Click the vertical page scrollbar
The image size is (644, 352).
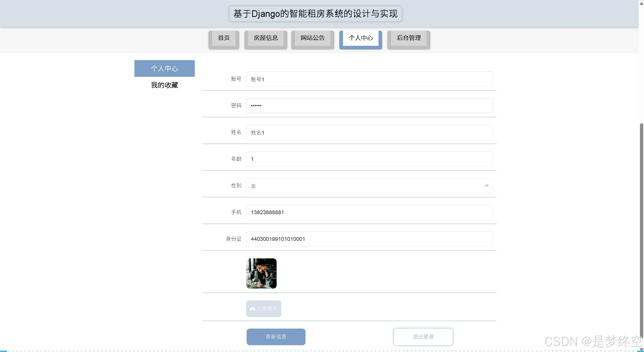coord(641,226)
